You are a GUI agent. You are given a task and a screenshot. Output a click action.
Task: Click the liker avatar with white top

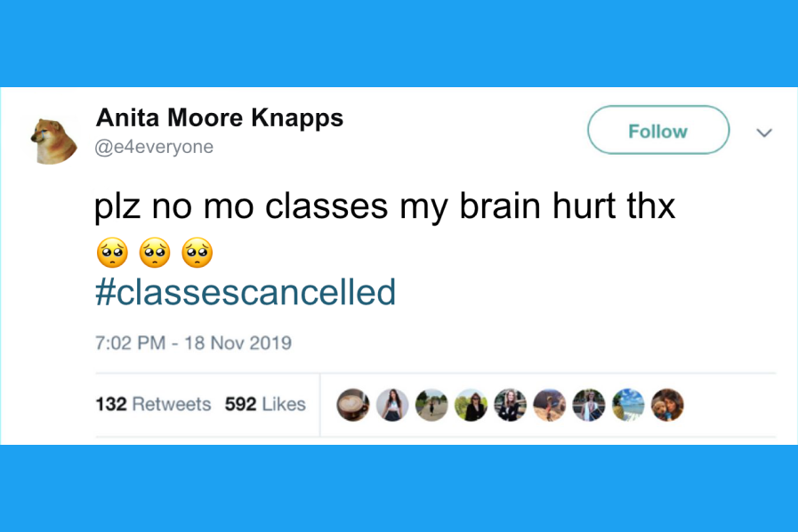point(392,405)
